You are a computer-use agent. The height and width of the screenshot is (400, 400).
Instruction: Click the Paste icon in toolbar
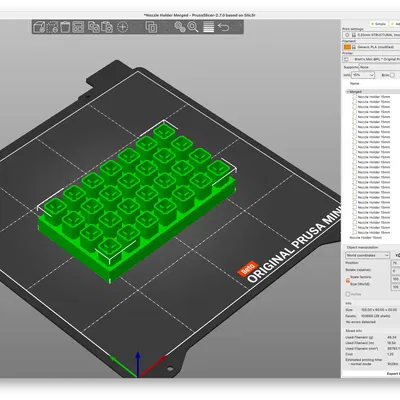point(107,27)
